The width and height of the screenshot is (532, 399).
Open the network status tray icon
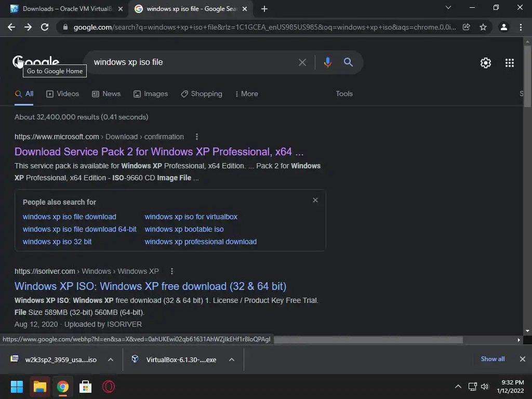point(473,387)
